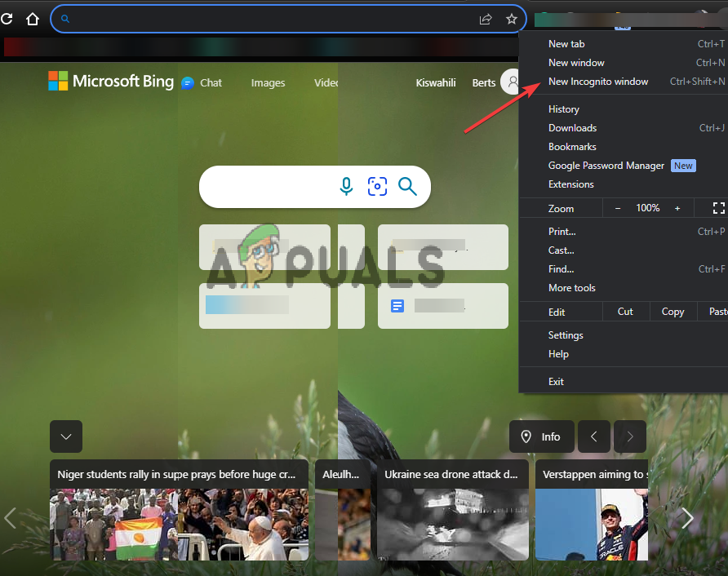Start voice search with the microphone icon
Image resolution: width=728 pixels, height=576 pixels.
point(346,186)
